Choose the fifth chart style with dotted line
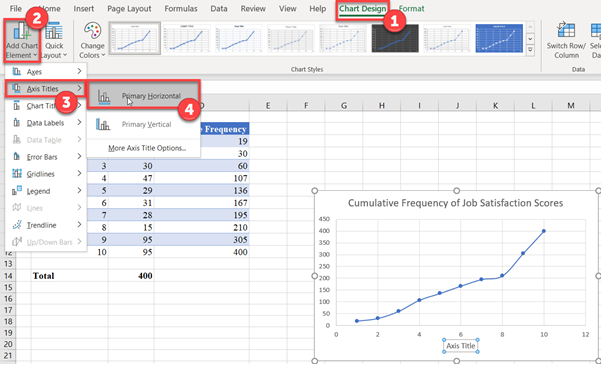Image resolution: width=601 pixels, height=365 pixels. [343, 38]
